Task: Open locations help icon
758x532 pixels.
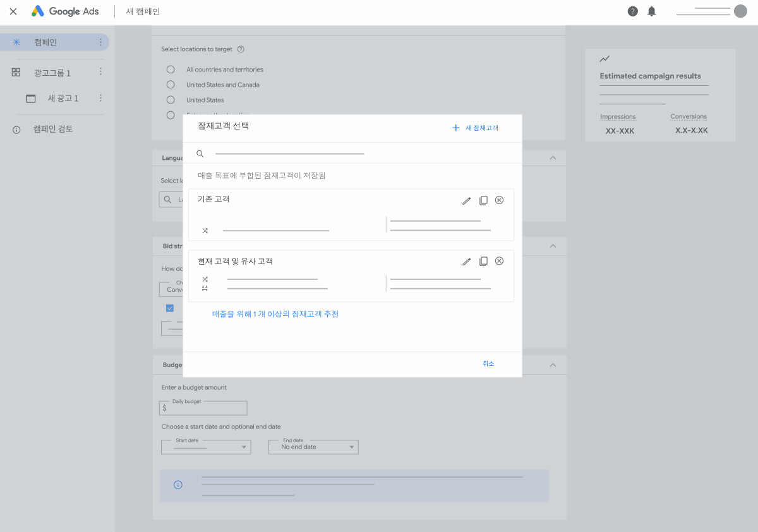Action: pos(241,49)
